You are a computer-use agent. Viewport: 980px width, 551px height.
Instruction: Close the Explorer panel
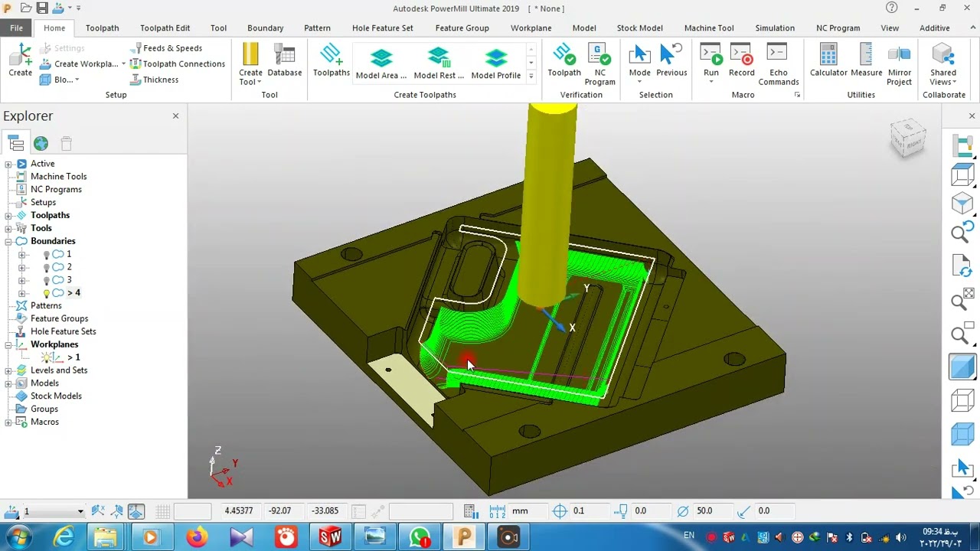pos(175,116)
